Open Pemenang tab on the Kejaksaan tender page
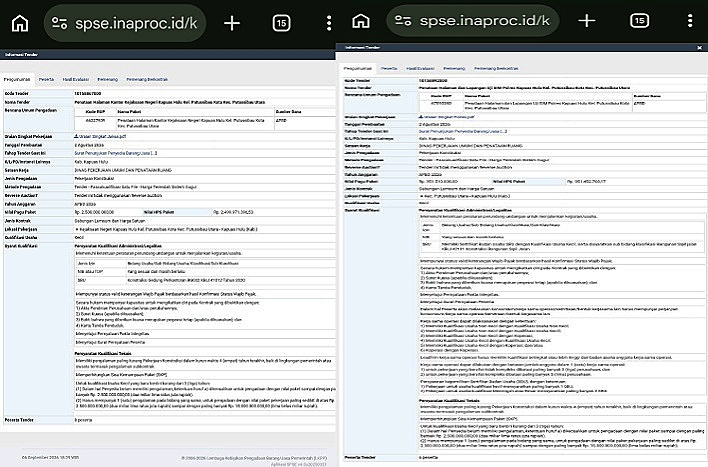This screenshot has width=708, height=467. tap(107, 79)
